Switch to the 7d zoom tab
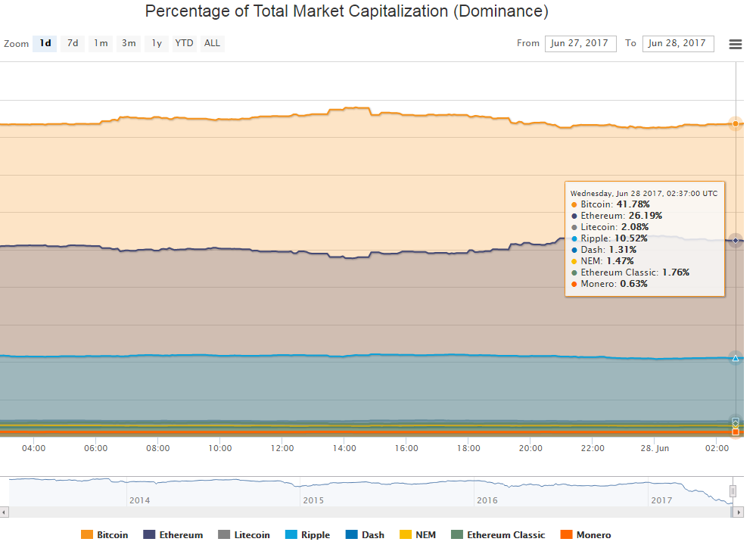 (73, 43)
